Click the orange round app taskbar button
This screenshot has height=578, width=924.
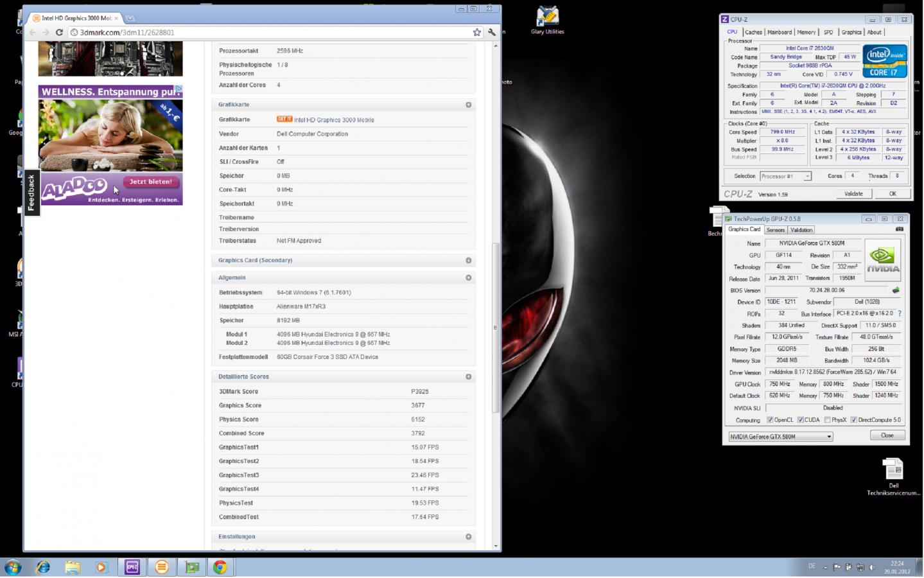click(162, 567)
